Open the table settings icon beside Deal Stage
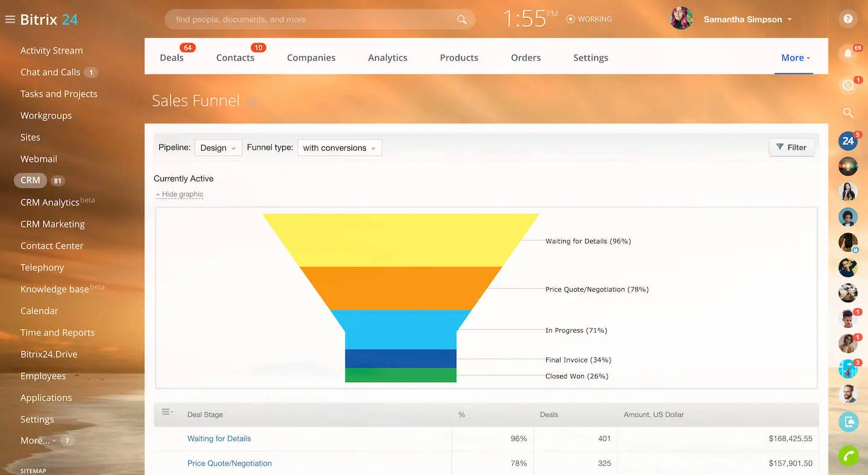Screen dimensions: 868x475 point(167,412)
